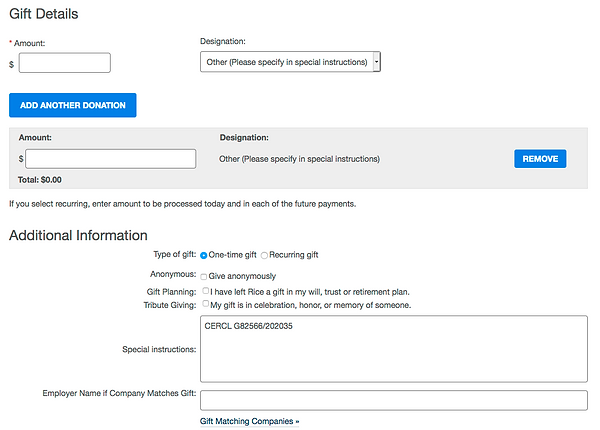Check the Tribute Giving checkbox
The image size is (600, 430).
[x=205, y=304]
